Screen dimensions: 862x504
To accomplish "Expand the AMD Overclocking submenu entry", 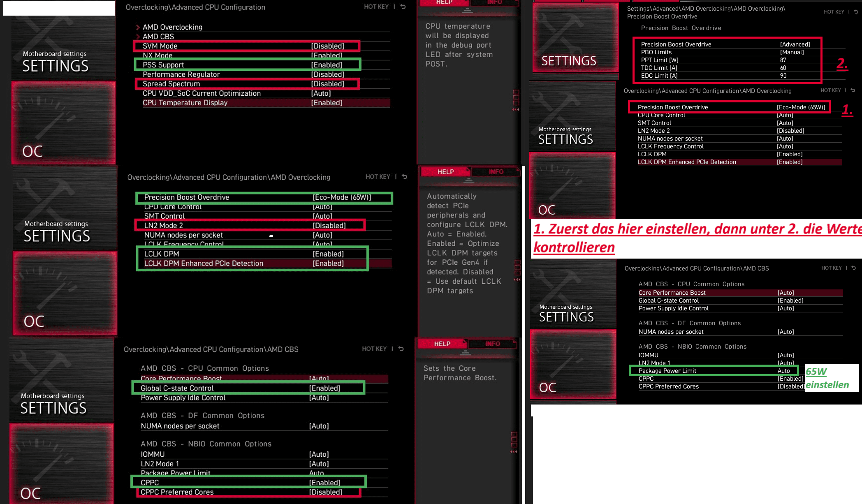I will click(172, 27).
